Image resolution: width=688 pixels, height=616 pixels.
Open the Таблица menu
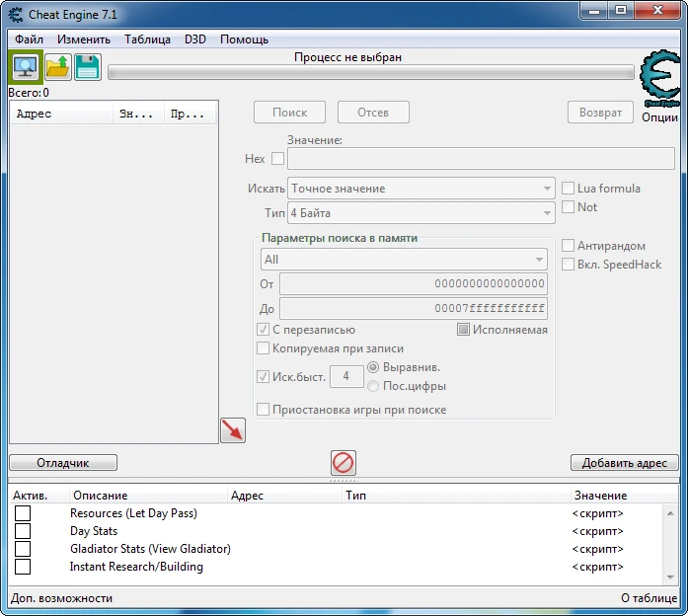[x=147, y=39]
